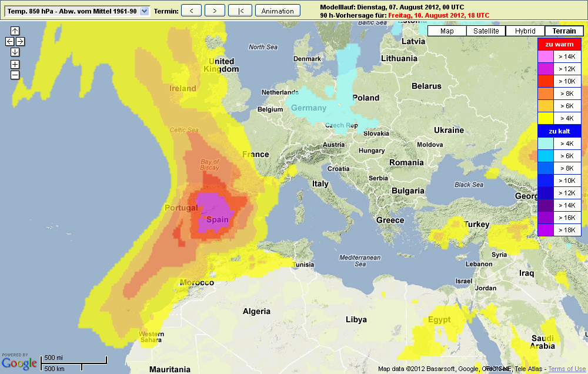Click the cold > 8K blue swatch
The height and width of the screenshot is (374, 588).
tap(546, 168)
